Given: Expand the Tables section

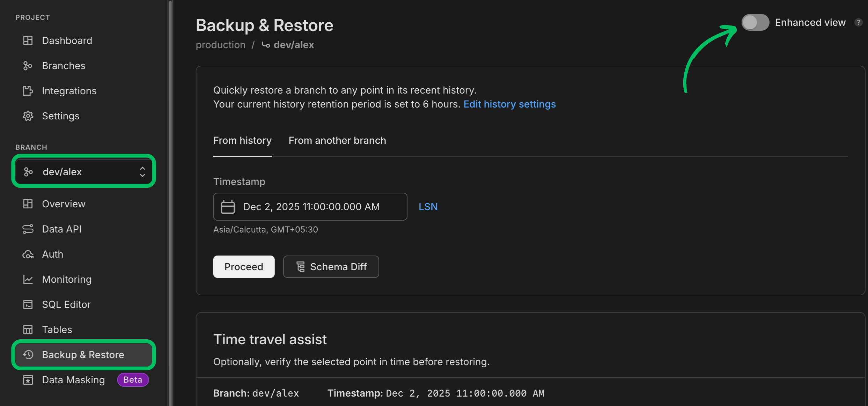Looking at the screenshot, I should pyautogui.click(x=57, y=330).
